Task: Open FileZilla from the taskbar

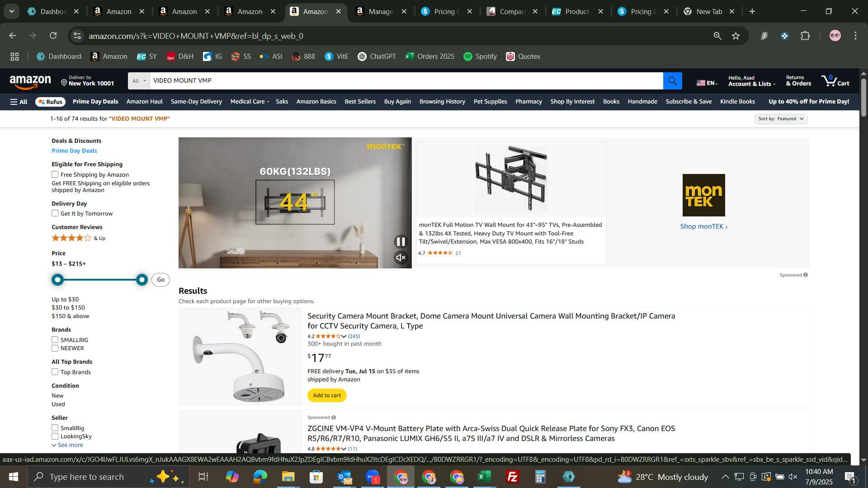Action: pyautogui.click(x=513, y=477)
